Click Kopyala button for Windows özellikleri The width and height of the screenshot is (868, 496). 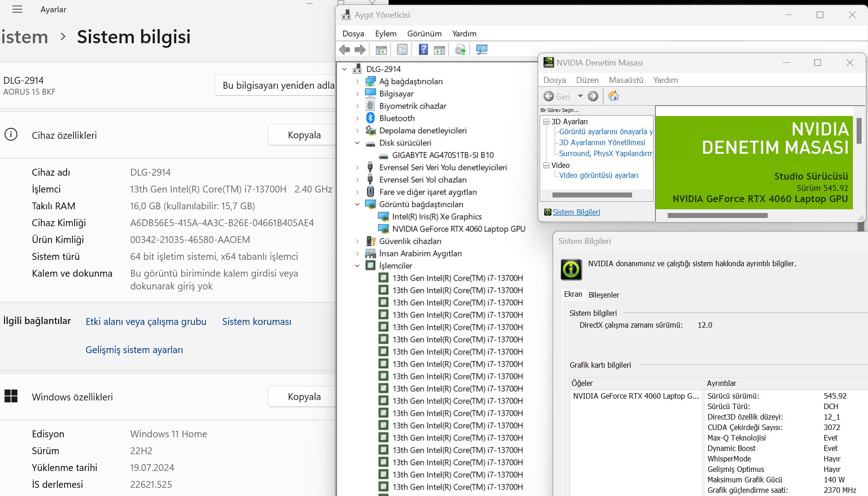point(302,396)
